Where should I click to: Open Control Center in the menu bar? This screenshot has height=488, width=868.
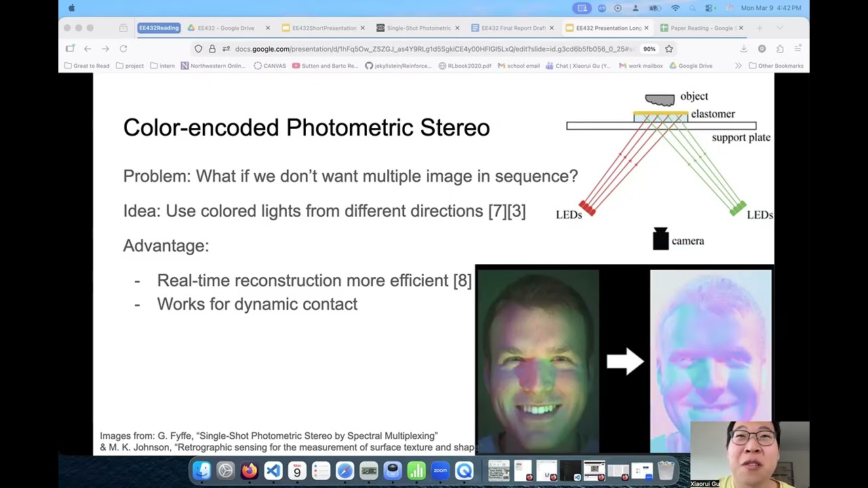(x=710, y=8)
